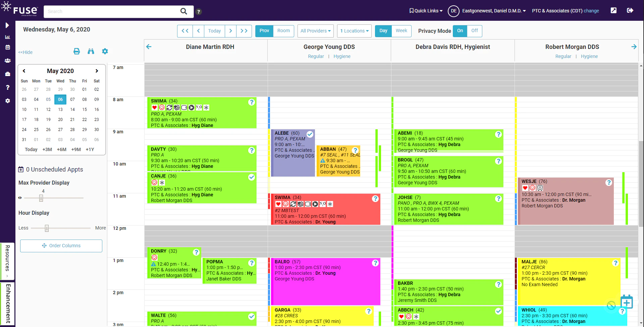Switch to Week view

pyautogui.click(x=401, y=31)
